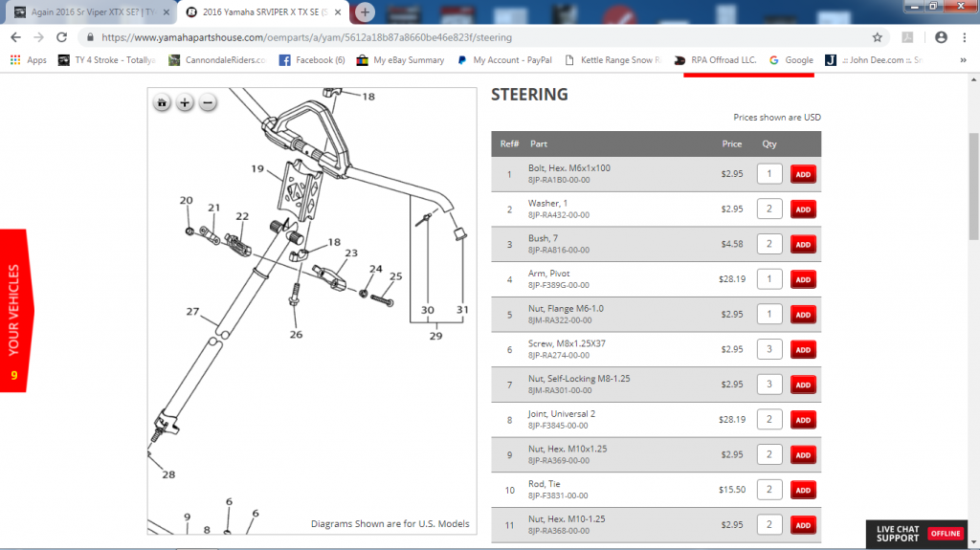This screenshot has width=980, height=550.
Task: Open a new browser tab
Action: point(365,11)
